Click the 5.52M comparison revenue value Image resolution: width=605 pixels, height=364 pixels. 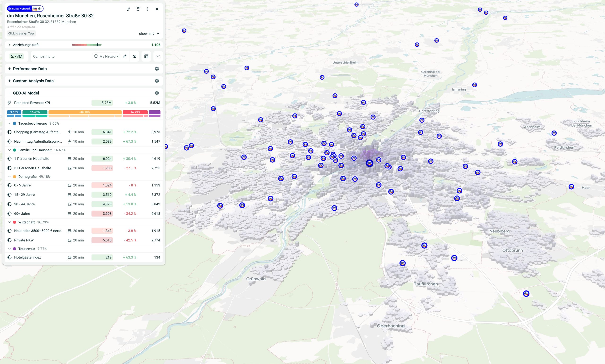pos(155,103)
